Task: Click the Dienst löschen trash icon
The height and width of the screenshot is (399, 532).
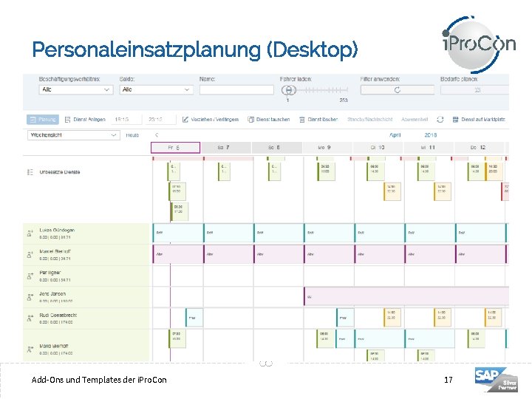Action: 302,120
